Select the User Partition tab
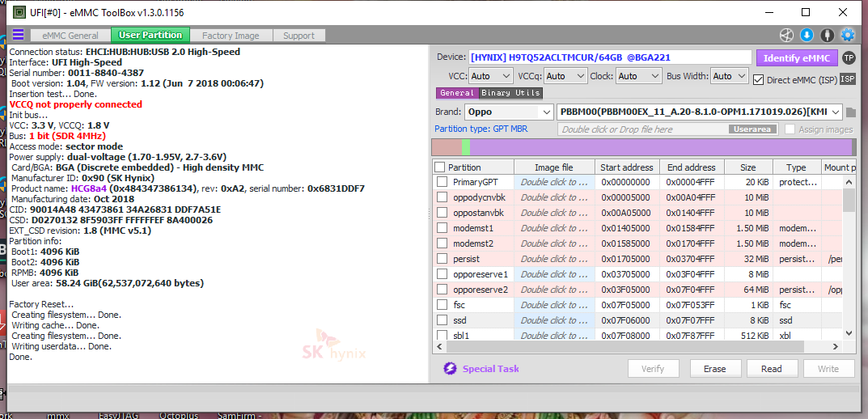The height and width of the screenshot is (419, 868). click(x=150, y=35)
